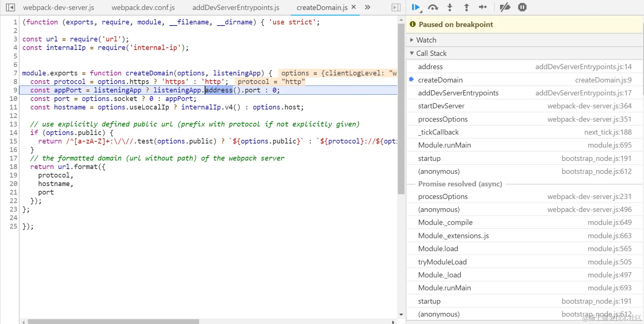This screenshot has width=644, height=324.
Task: Select the Module._extensions..js frame
Action: (524, 236)
